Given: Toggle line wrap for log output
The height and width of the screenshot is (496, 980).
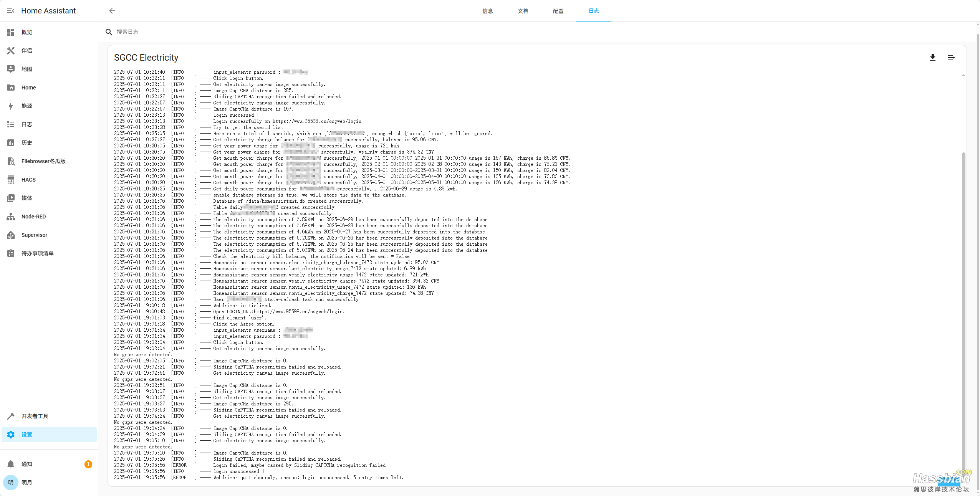Looking at the screenshot, I should (x=951, y=58).
